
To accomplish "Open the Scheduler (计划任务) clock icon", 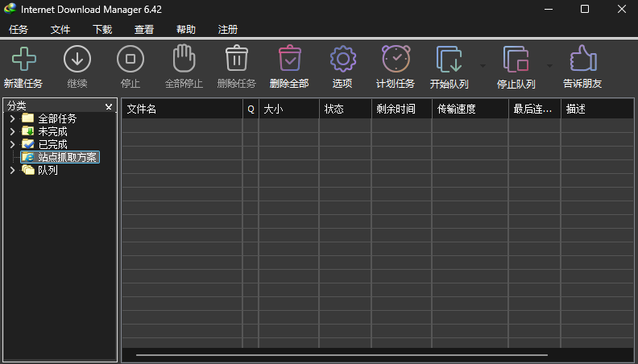I will 396,59.
